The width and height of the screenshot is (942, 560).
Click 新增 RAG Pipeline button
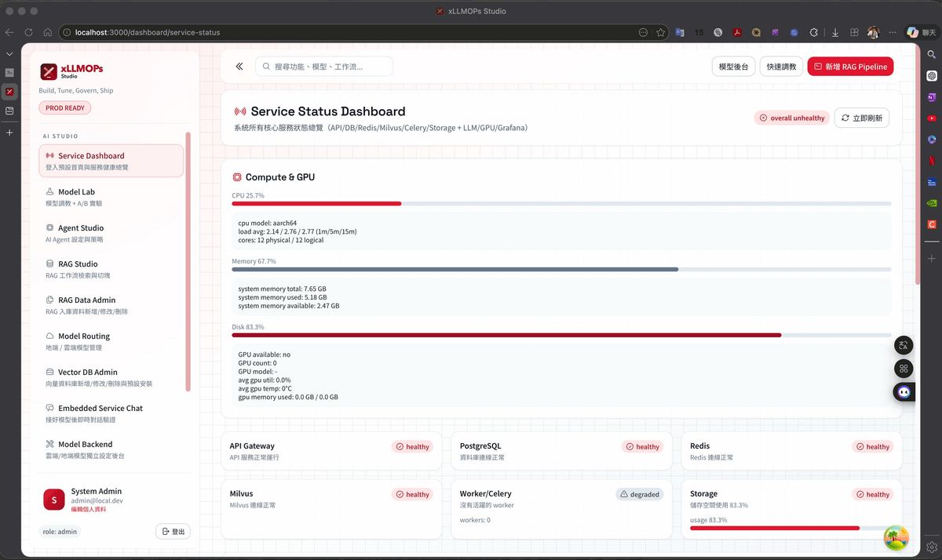[x=850, y=67]
